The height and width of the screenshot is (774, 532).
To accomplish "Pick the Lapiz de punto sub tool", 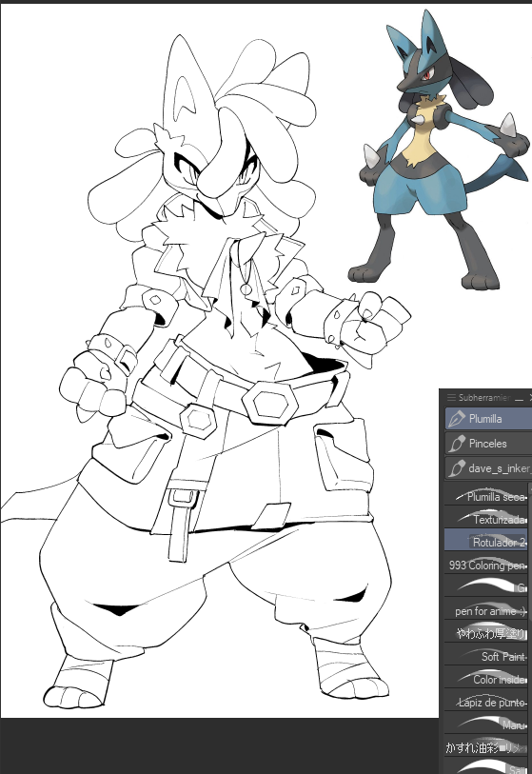I will pyautogui.click(x=486, y=700).
